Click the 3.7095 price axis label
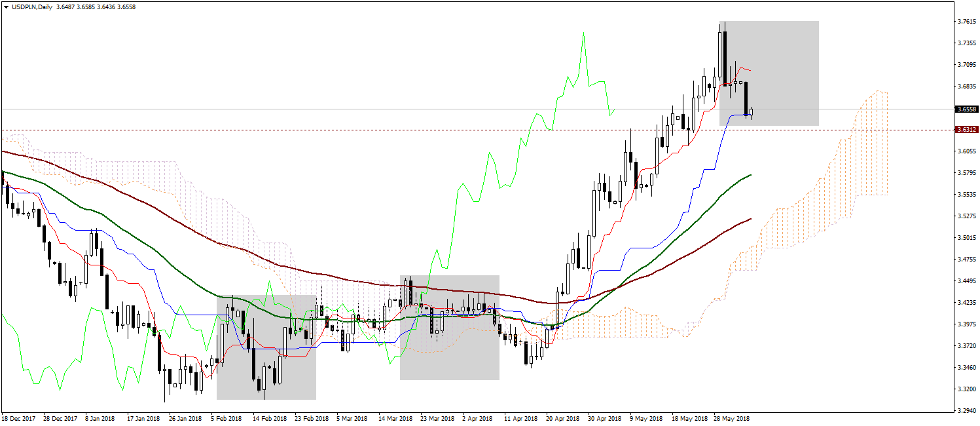Viewport: 980px width, 426px height. tap(967, 65)
